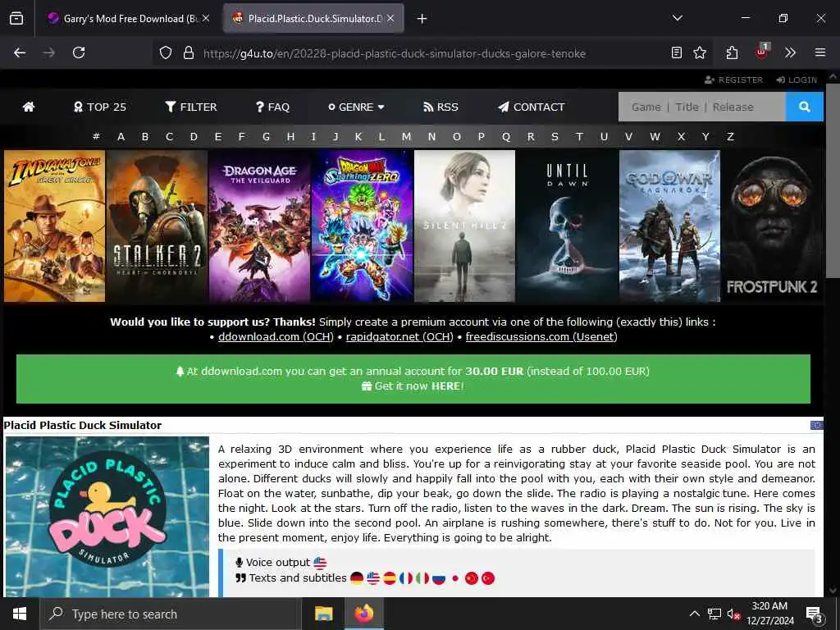This screenshot has height=630, width=840.
Task: Click the REGISTER link
Action: click(x=734, y=80)
